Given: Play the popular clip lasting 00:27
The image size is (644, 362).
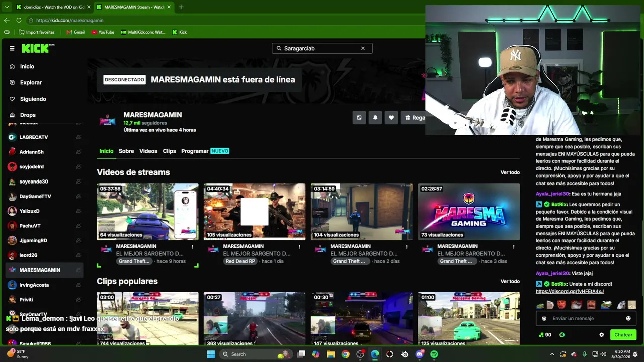Looking at the screenshot, I should (255, 319).
